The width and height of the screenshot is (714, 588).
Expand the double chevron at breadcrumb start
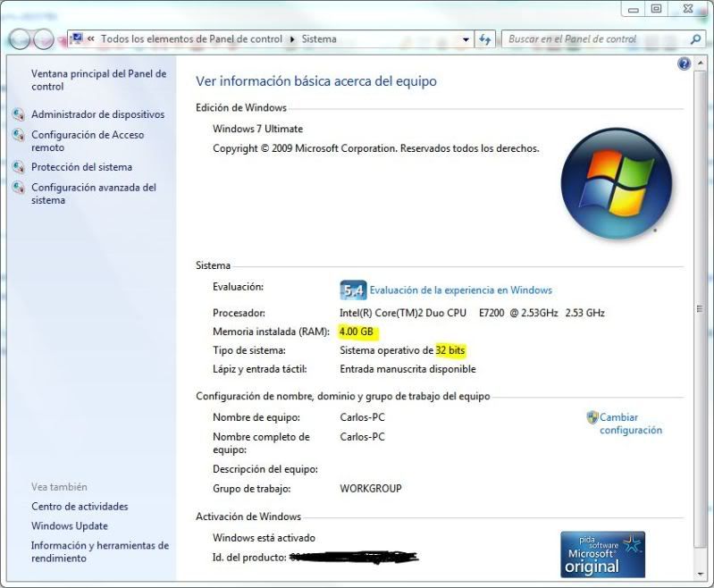coord(91,39)
